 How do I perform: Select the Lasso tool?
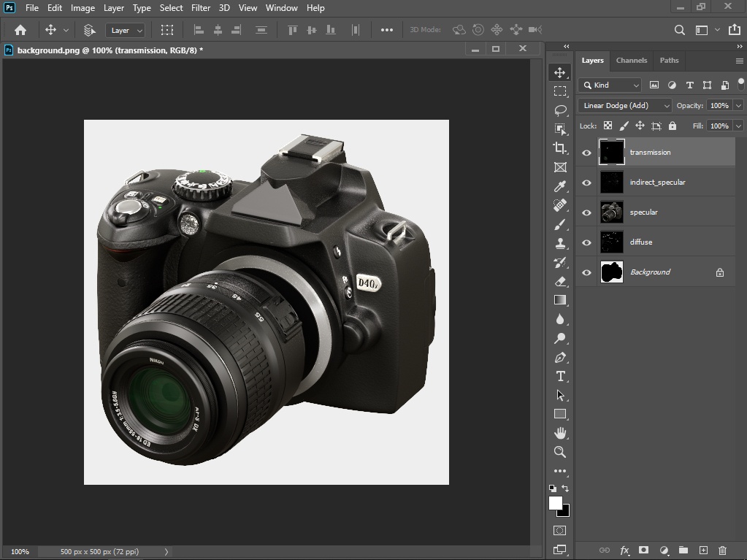[560, 110]
